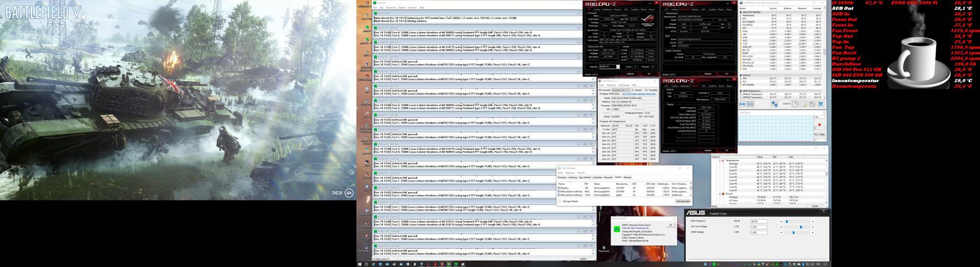Image resolution: width=980 pixels, height=267 pixels.
Task: Click the CPU Core Voltage slider in TurboV
Action: (x=797, y=227)
